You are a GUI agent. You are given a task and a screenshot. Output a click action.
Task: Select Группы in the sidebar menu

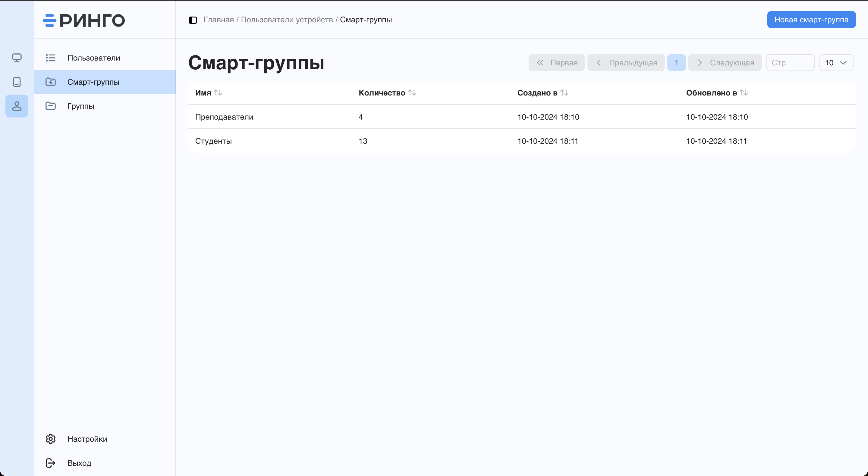(80, 106)
